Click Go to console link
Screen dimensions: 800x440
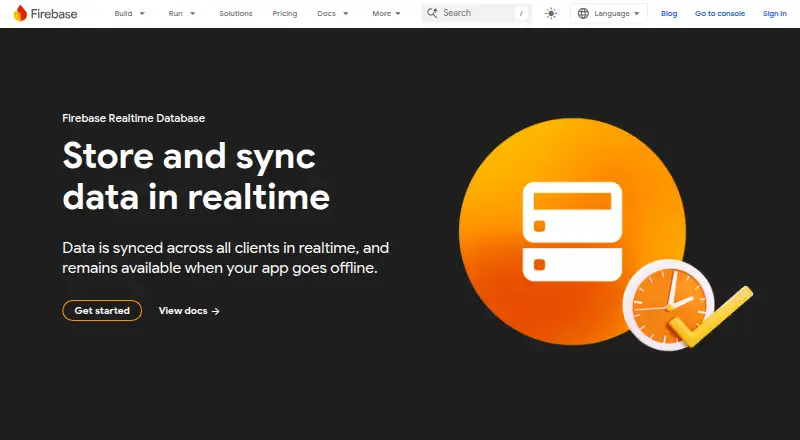click(x=720, y=14)
